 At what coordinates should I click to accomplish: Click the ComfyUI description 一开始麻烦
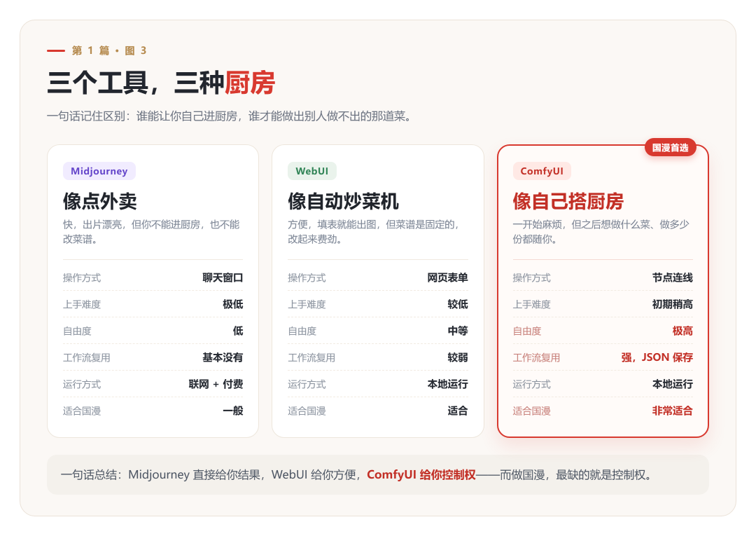click(x=601, y=232)
